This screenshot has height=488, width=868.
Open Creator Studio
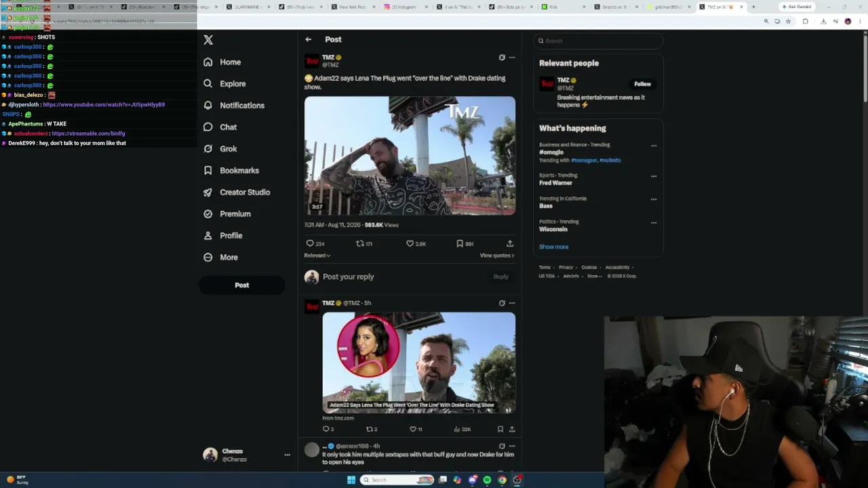[x=237, y=192]
